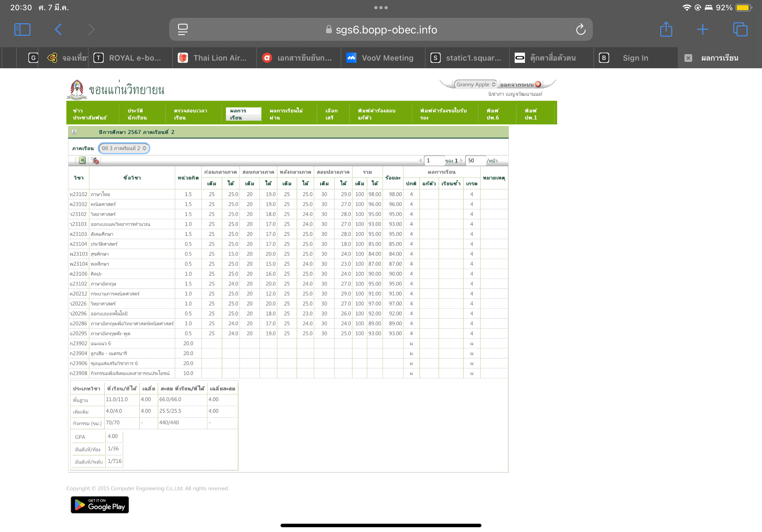Tap the reader view page icon

point(183,30)
